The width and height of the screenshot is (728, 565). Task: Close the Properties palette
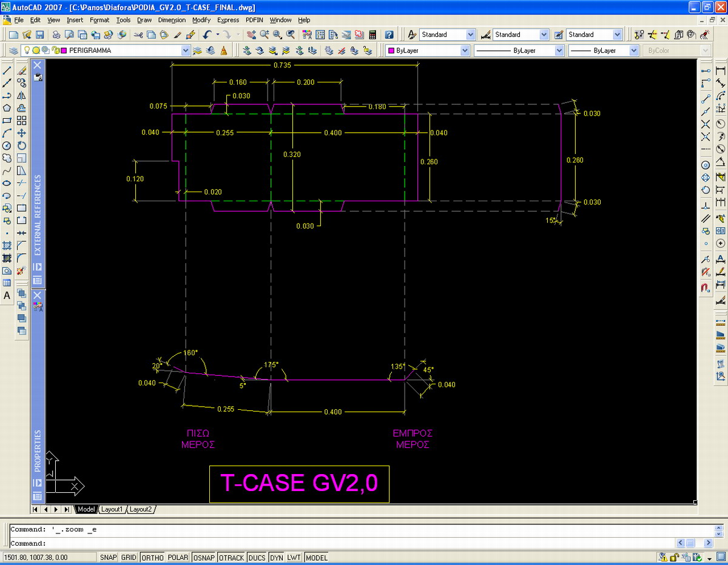point(37,295)
